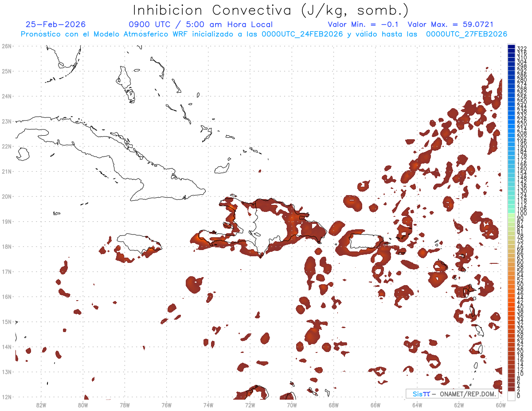Select the date label '25-Feb-2026'
This screenshot has height=411, width=532.
pyautogui.click(x=56, y=24)
